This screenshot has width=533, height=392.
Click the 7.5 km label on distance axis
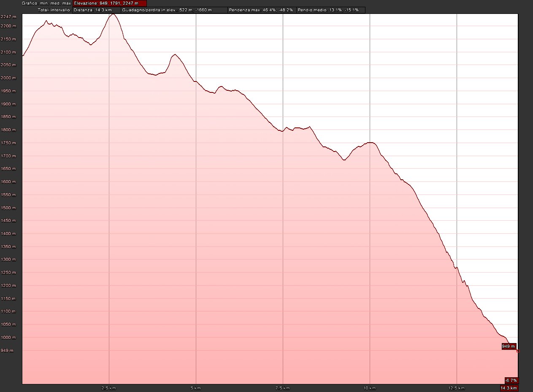point(283,388)
